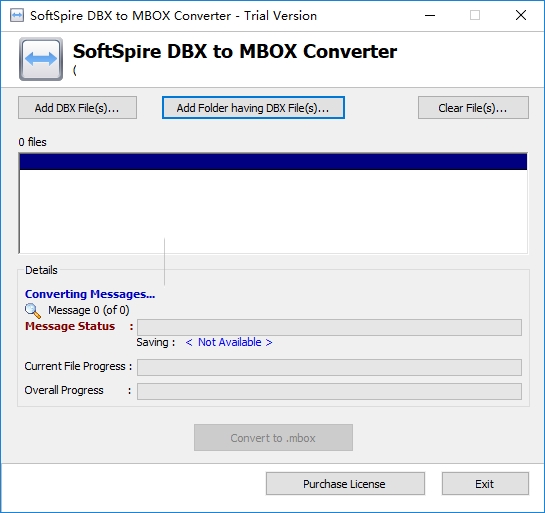The image size is (545, 513).
Task: Open Add DBX File(s) dialog
Action: (x=77, y=108)
